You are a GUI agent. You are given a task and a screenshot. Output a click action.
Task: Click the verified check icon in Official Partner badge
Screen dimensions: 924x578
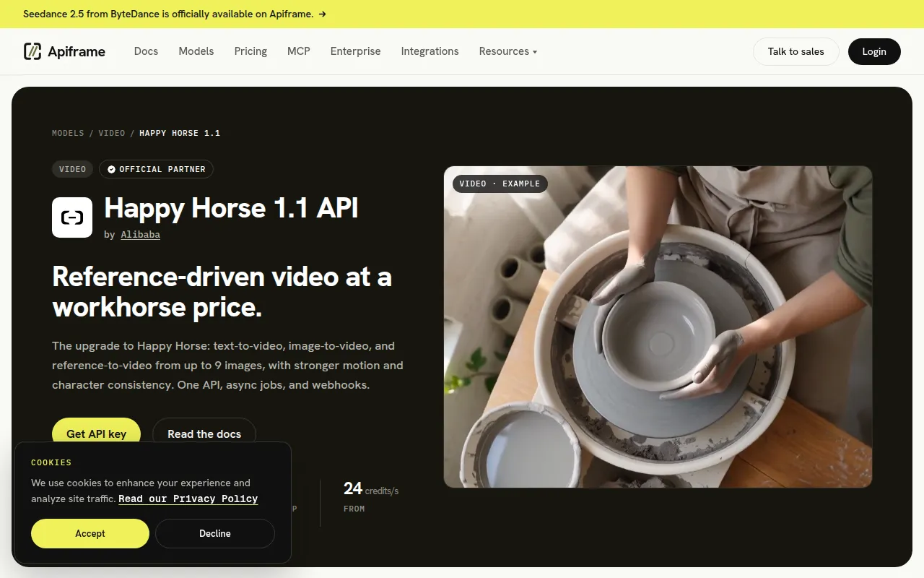point(111,169)
